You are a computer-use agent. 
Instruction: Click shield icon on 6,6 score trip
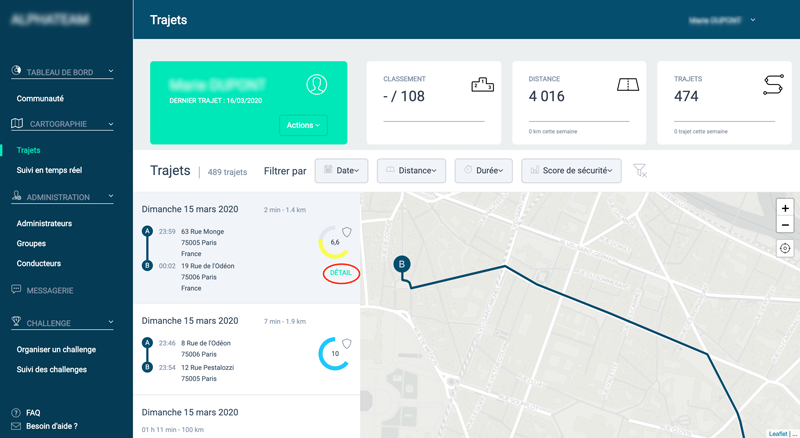[x=347, y=232]
